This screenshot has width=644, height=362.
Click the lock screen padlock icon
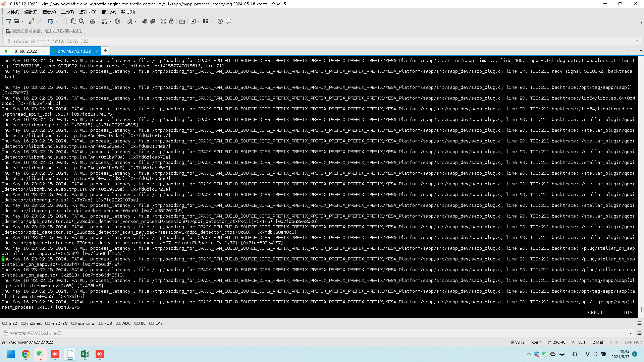coord(171,21)
